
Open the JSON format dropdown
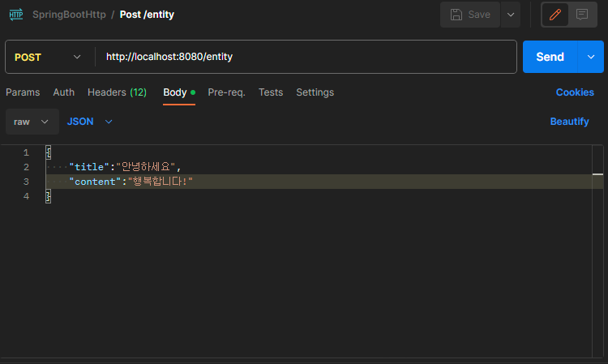coord(89,122)
